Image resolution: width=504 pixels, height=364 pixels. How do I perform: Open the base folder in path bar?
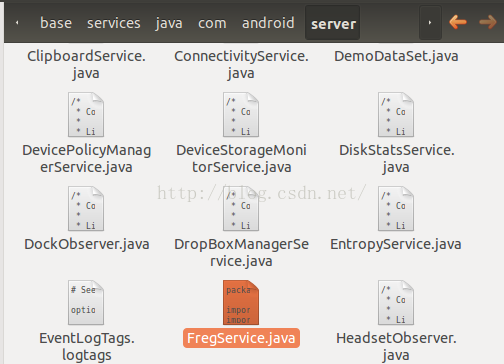click(56, 23)
